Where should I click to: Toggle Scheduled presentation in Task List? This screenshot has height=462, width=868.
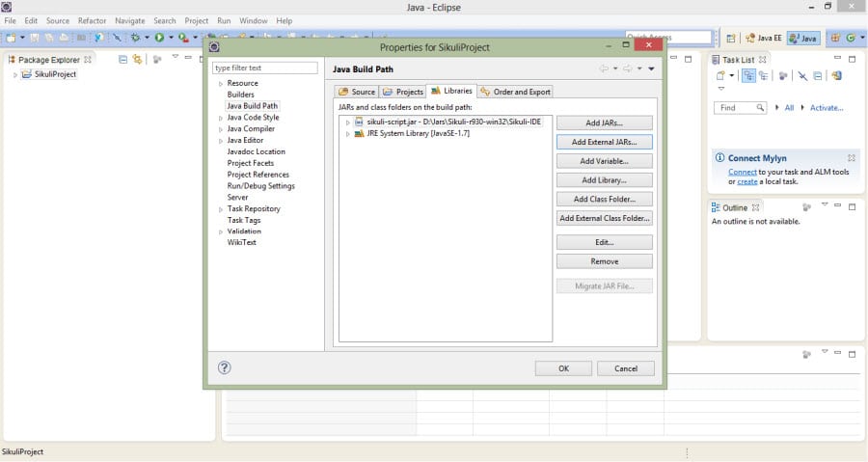[764, 76]
